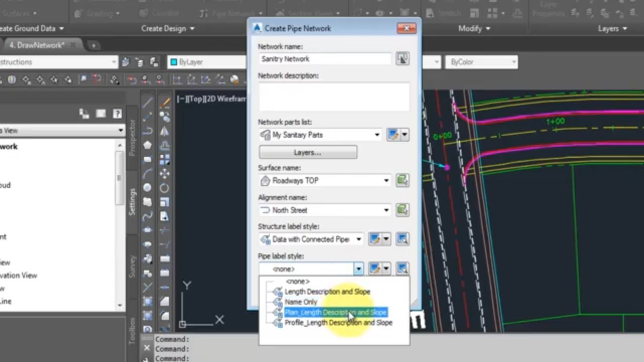Select the Move modify tool
Viewport: 644px width, 362px height.
165,173
